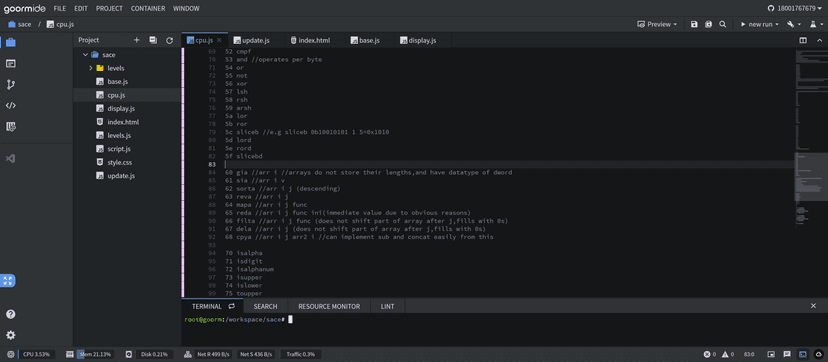This screenshot has height=362, width=828.
Task: Refresh the project file tree
Action: (x=170, y=40)
